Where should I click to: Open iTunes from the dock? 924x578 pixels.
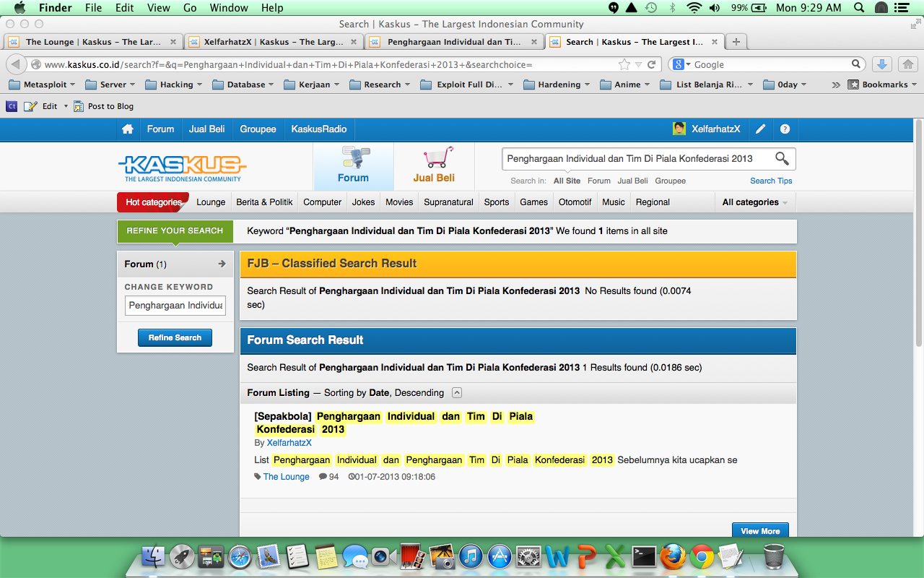(x=471, y=557)
